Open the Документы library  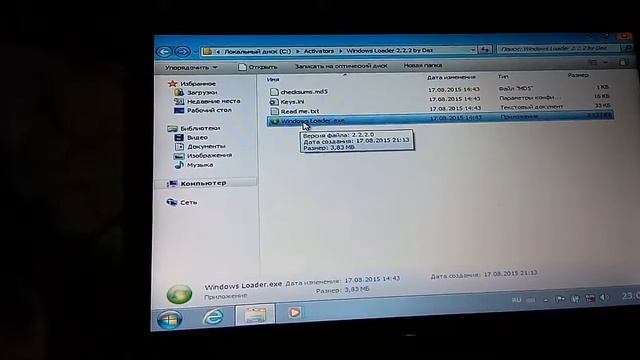[x=206, y=146]
